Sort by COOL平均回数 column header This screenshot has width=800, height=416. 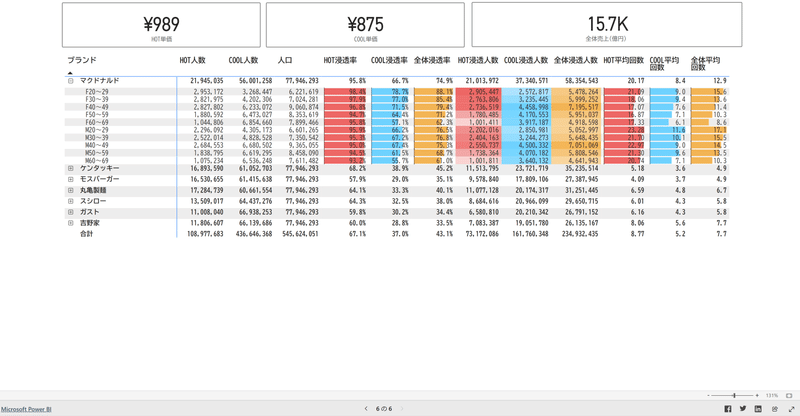[x=664, y=63]
